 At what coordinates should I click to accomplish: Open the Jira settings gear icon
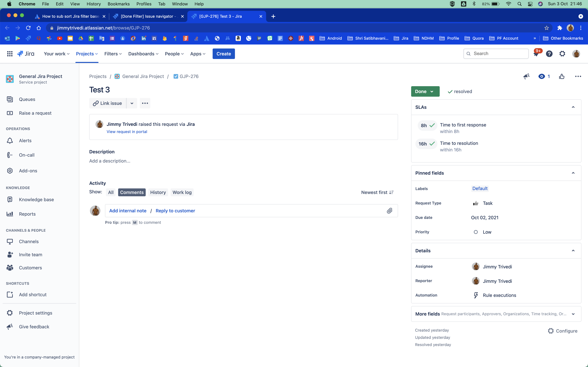point(562,54)
